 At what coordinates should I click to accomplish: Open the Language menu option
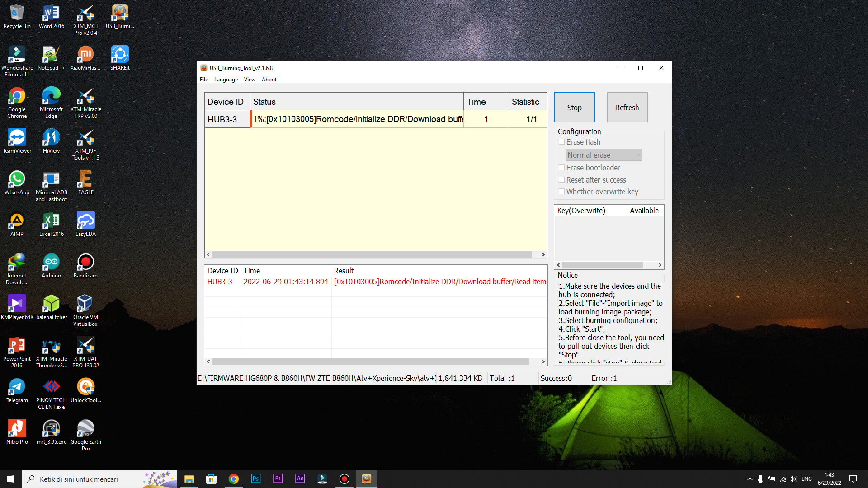coord(225,79)
